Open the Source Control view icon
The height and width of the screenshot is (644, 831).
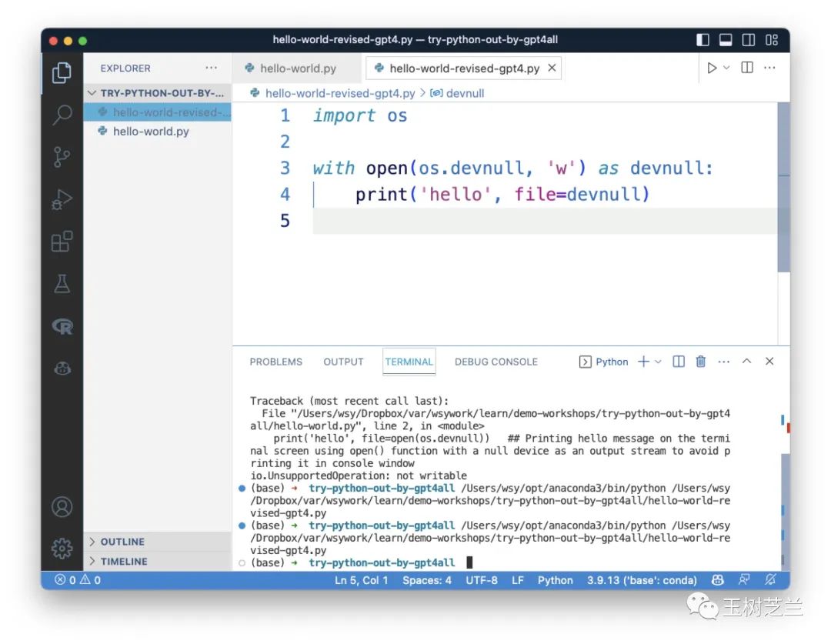click(x=62, y=157)
